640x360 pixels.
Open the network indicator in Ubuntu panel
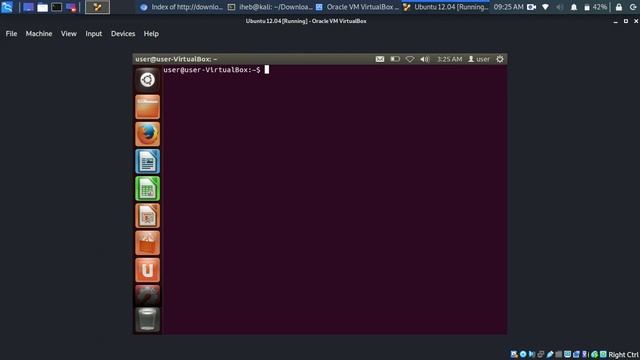click(410, 59)
